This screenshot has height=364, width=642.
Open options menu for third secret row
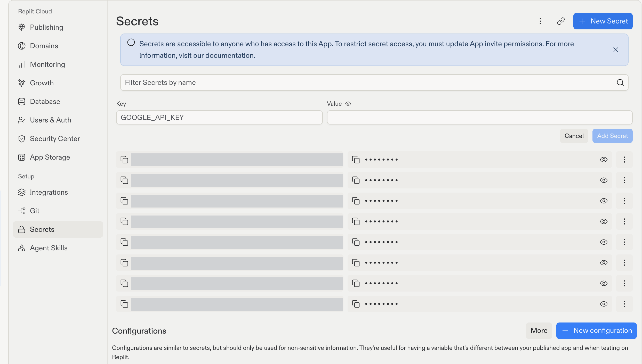point(624,201)
